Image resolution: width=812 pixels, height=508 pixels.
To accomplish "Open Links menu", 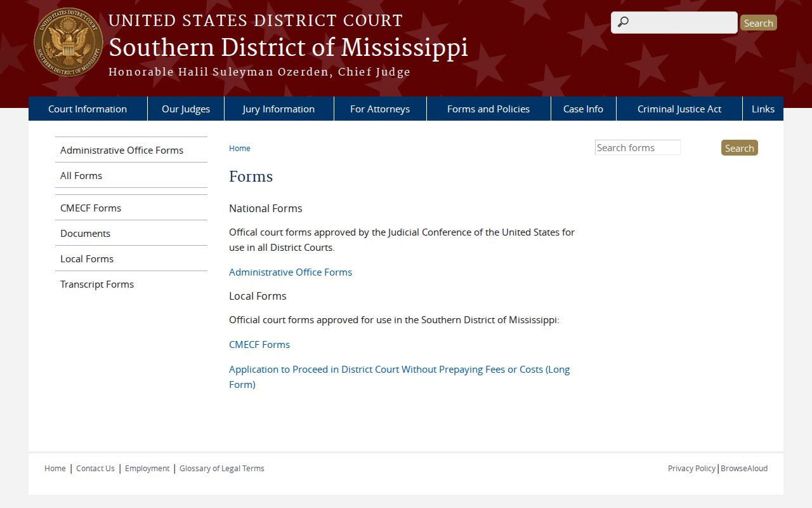I will coord(763,109).
